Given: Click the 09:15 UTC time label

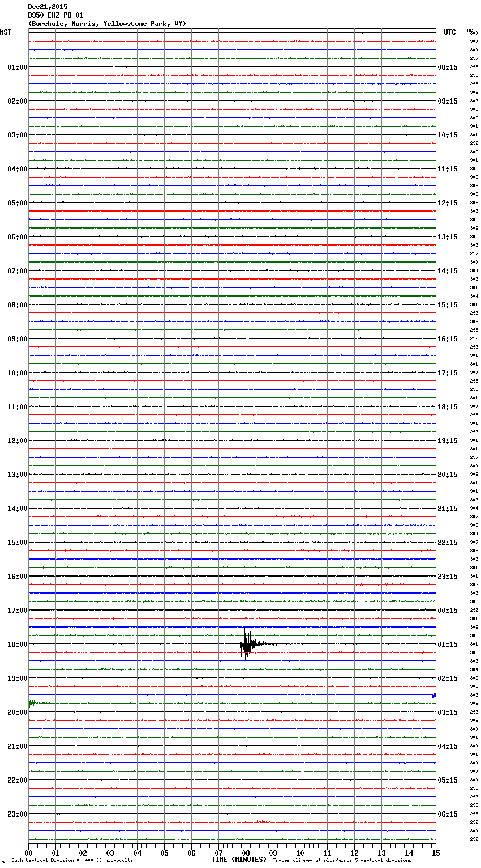Looking at the screenshot, I should pos(448,101).
